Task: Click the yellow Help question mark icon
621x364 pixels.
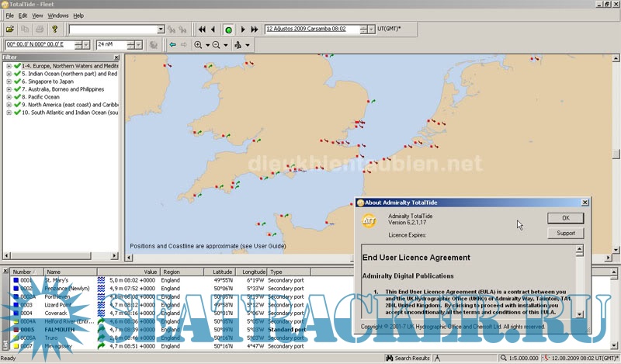Action: (x=55, y=29)
